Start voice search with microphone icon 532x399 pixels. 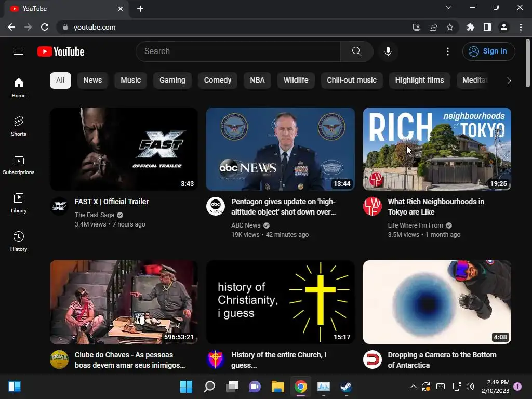pyautogui.click(x=388, y=51)
